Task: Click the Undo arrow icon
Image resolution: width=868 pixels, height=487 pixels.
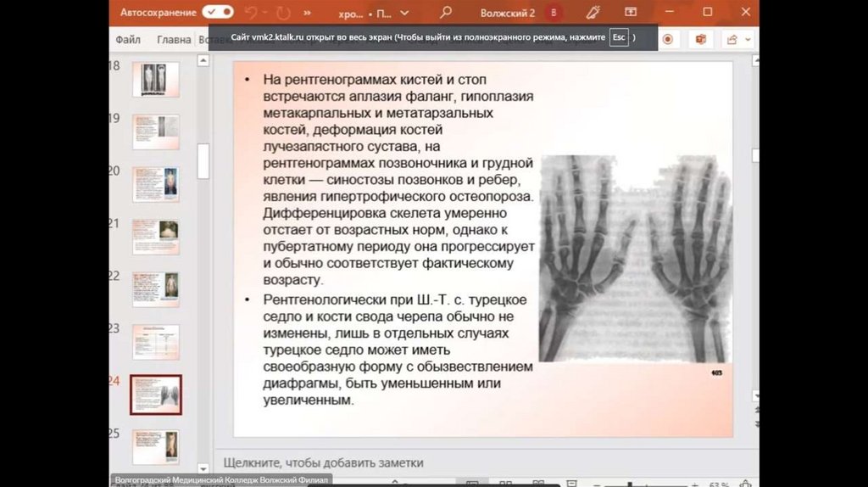Action: click(253, 13)
